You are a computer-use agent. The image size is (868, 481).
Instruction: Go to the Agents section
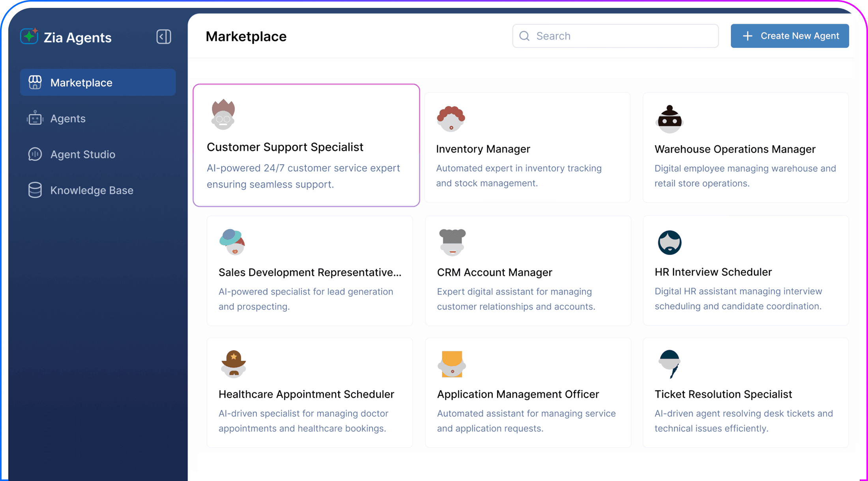98,118
